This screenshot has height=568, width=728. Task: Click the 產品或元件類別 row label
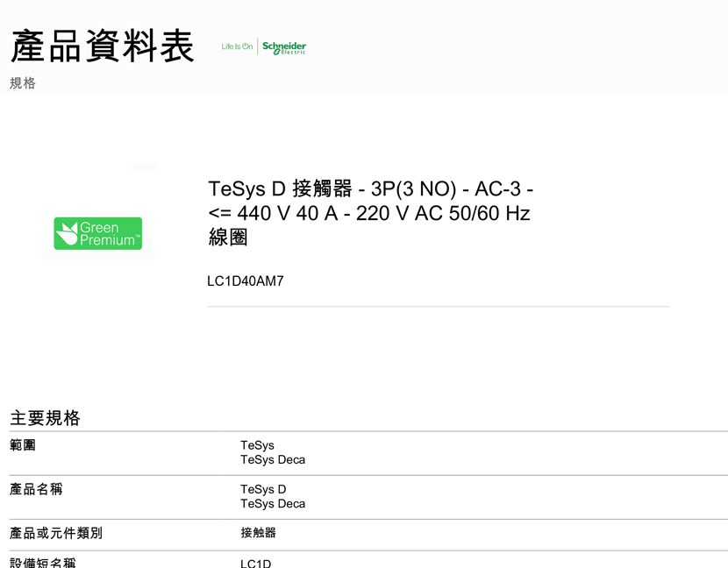point(56,533)
